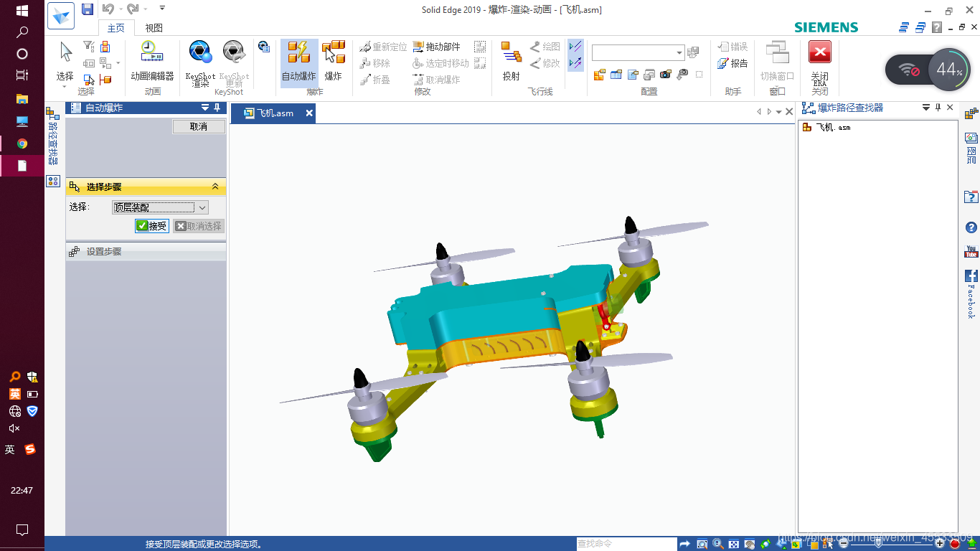
Task: Pin the 自动爆炸 panel
Action: pyautogui.click(x=217, y=108)
